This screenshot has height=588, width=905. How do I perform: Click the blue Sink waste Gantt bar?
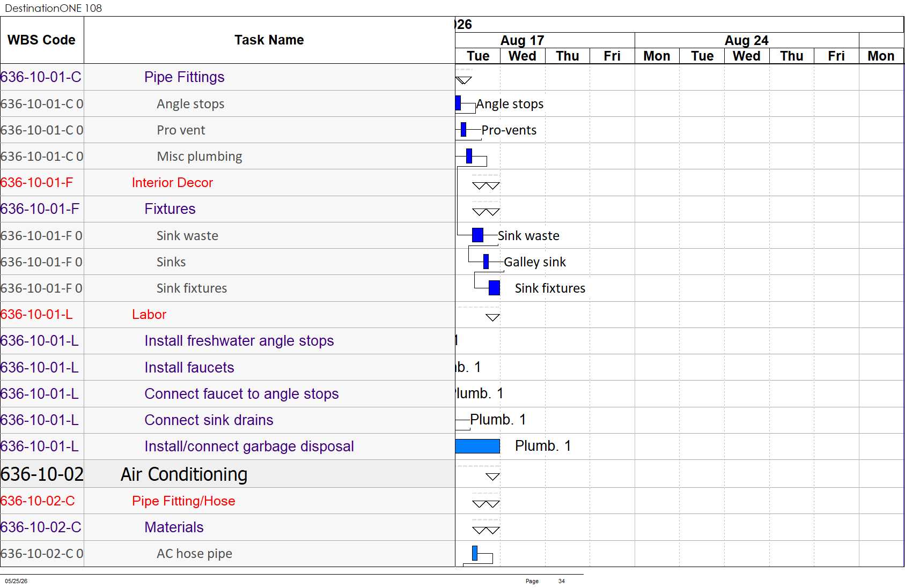477,235
